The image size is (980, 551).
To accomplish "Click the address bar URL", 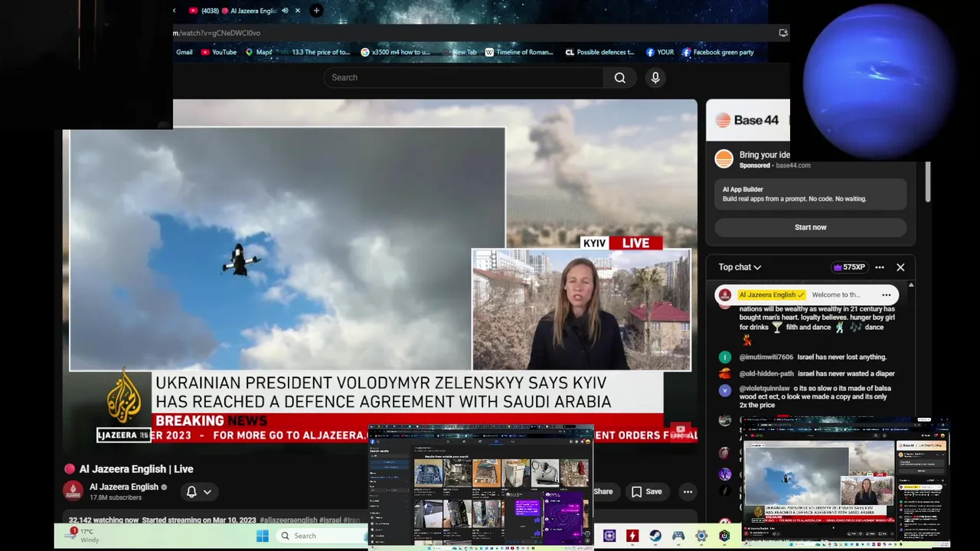I will click(x=217, y=33).
